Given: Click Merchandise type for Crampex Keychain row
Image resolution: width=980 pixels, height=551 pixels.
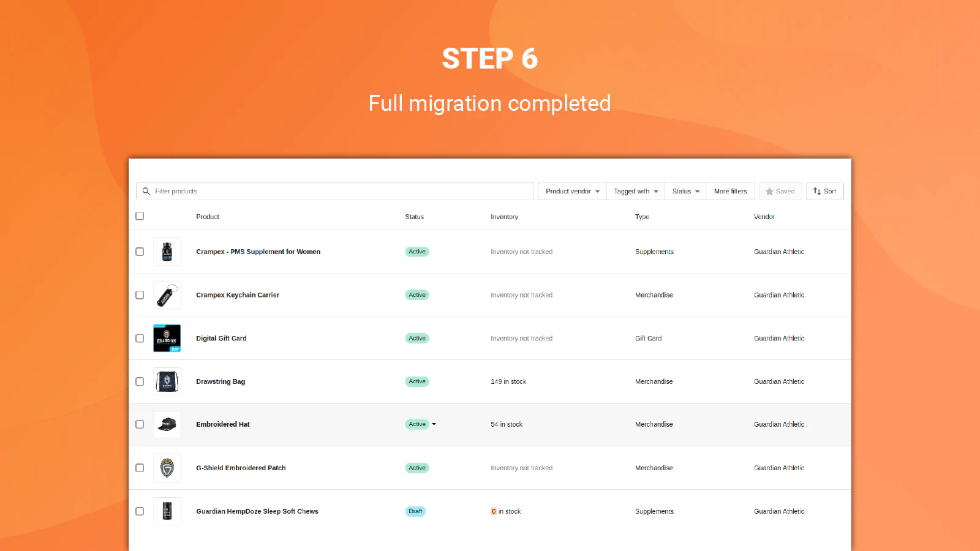Looking at the screenshot, I should (654, 295).
